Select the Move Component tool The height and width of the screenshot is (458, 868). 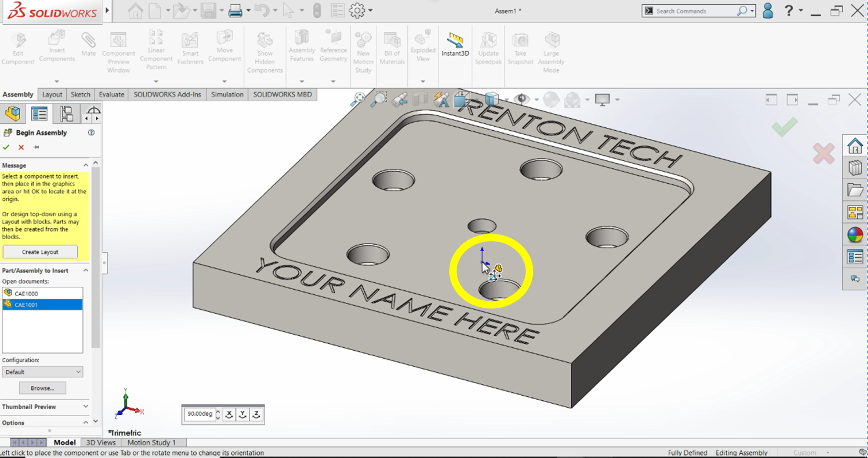[225, 48]
